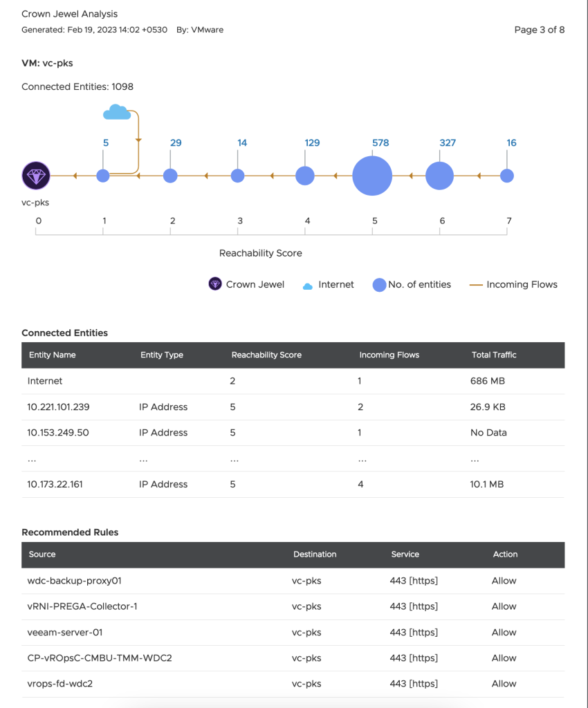This screenshot has height=708, width=588.
Task: Click the Internet cloud icon above the graph
Action: coord(117,112)
